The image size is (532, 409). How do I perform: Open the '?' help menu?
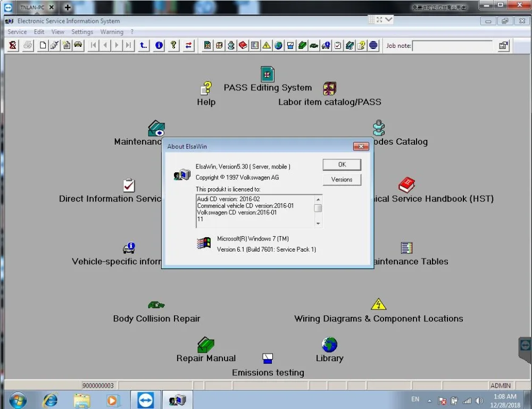[132, 32]
